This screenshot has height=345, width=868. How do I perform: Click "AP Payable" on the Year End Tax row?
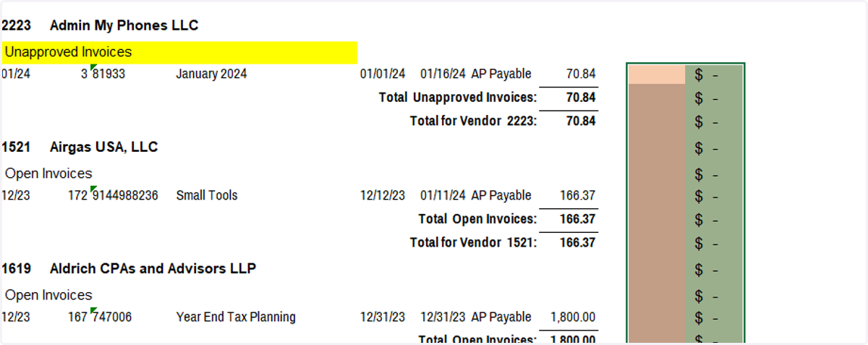501,317
